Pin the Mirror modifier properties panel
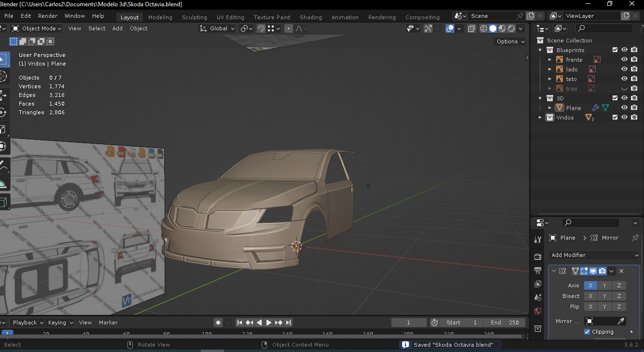This screenshot has width=644, height=352. point(635,238)
